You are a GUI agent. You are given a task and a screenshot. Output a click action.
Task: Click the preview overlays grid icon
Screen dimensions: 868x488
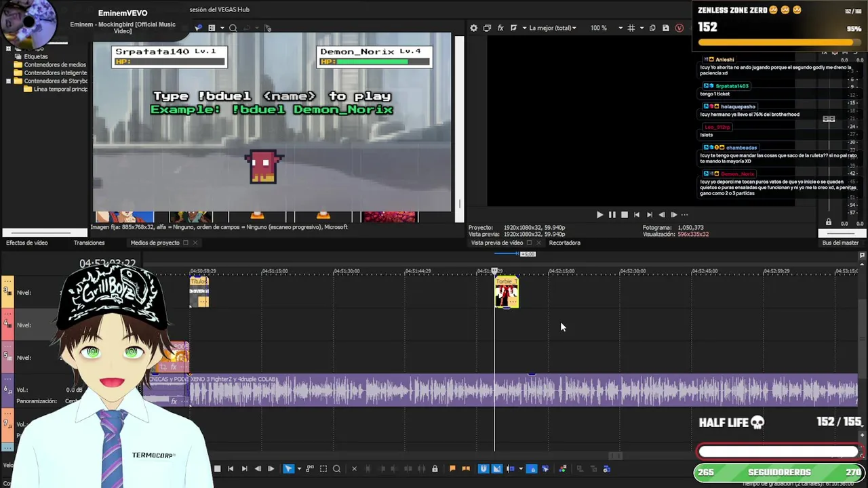pyautogui.click(x=631, y=28)
